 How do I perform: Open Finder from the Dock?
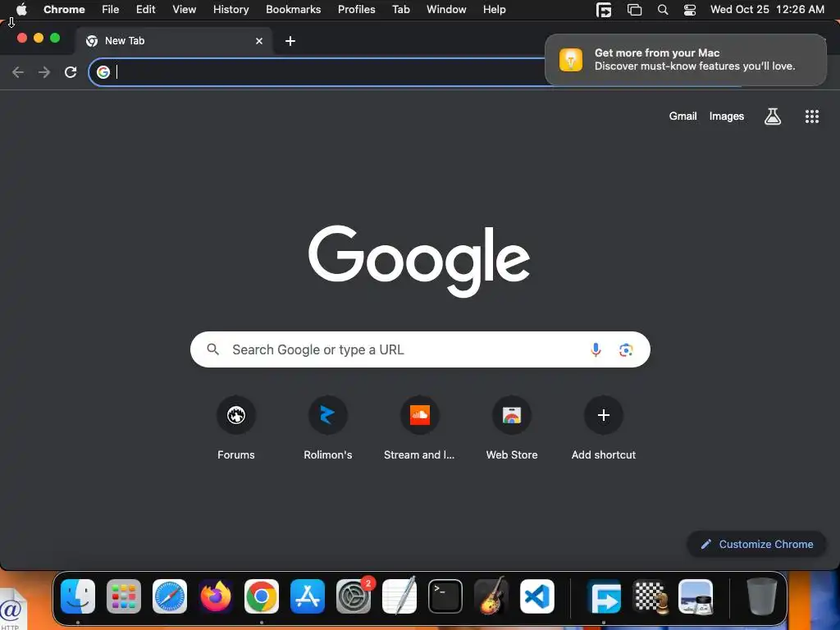[78, 596]
